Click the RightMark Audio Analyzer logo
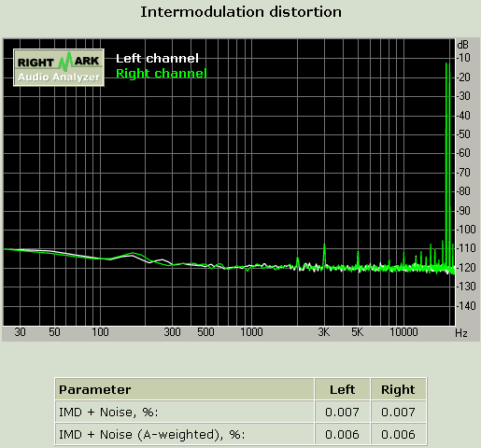Screen dimensions: 481x448 [x=59, y=67]
